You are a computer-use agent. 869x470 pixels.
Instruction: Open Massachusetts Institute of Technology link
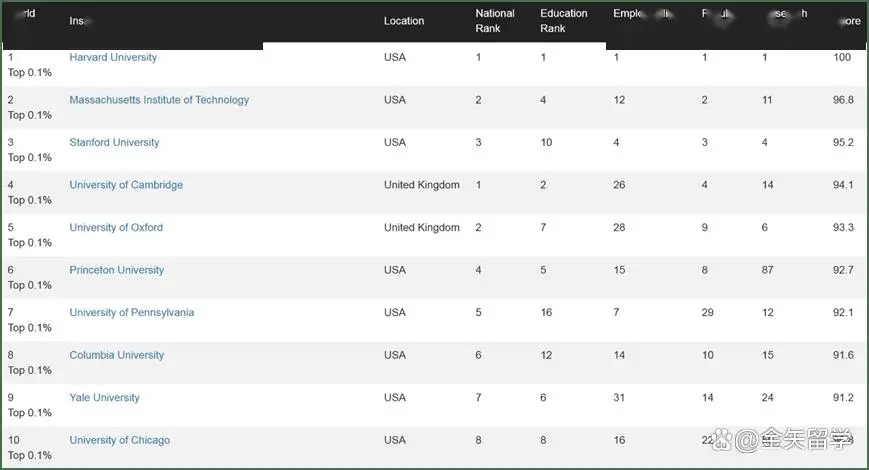(159, 100)
